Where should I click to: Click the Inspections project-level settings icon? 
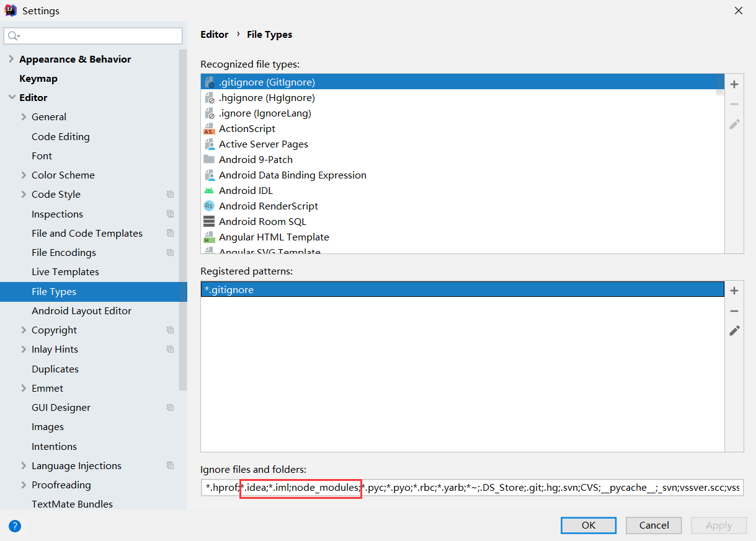170,214
